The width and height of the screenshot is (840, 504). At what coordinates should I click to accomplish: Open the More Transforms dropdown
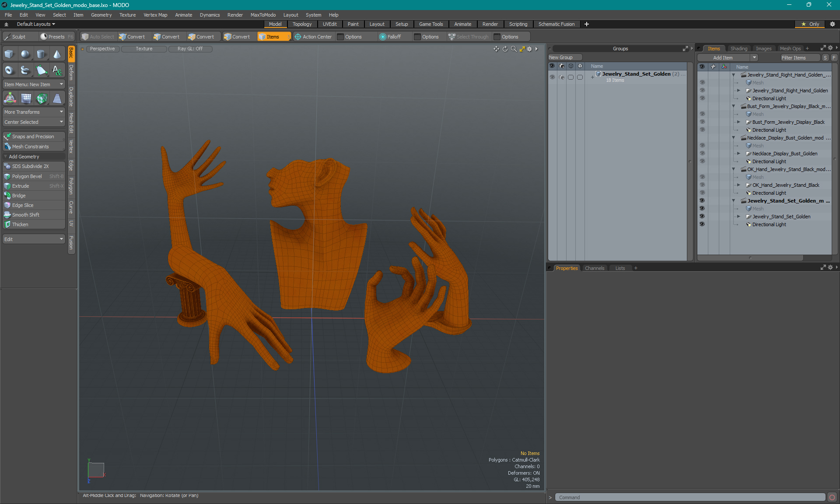[x=34, y=112]
